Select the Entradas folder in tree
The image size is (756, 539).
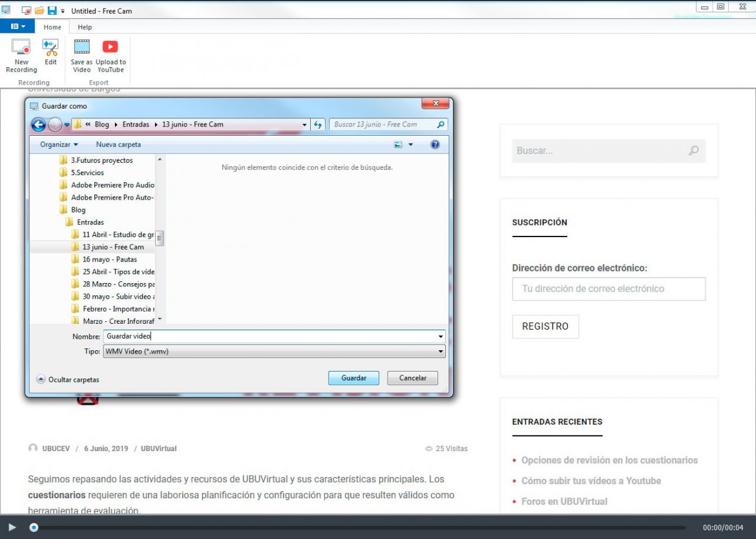tap(85, 222)
